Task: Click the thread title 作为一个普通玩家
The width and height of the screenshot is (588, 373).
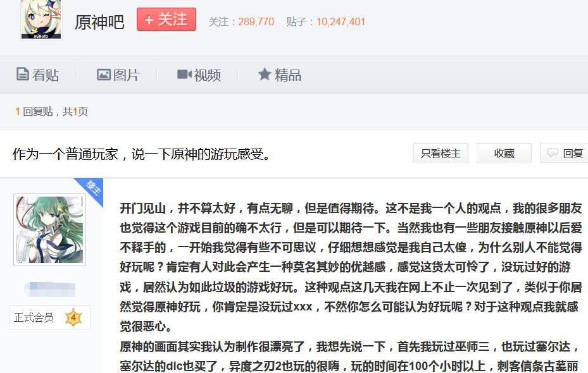Action: pos(142,154)
